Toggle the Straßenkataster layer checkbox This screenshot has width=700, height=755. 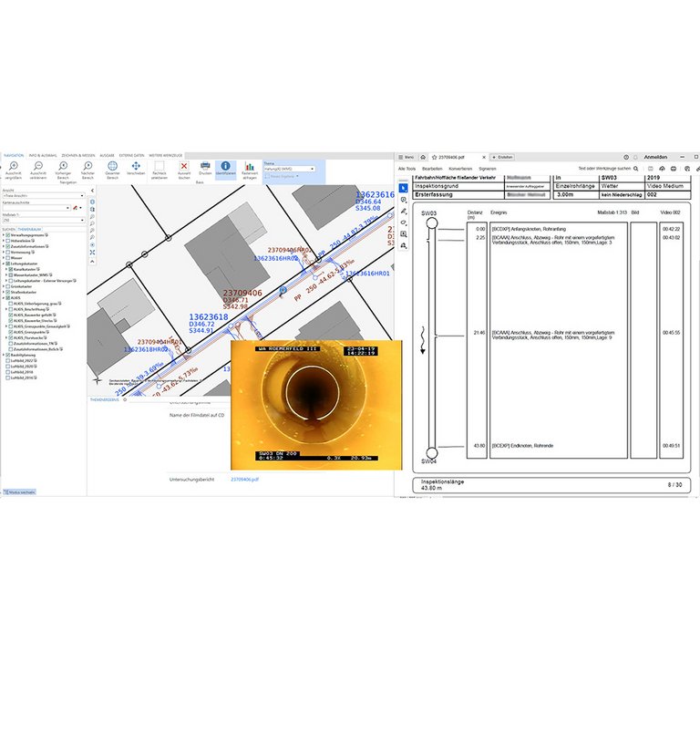coord(7,293)
